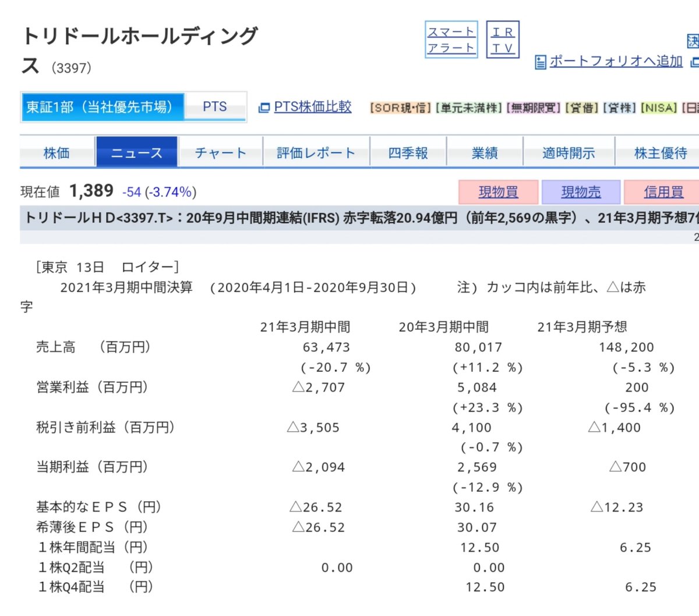Image resolution: width=699 pixels, height=616 pixels.
Task: Click the 希薄後ＥＰＳ（円） row label
Action: (93, 527)
